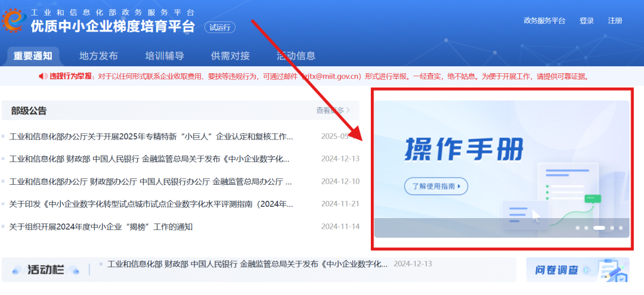Click the date 2024-11-14
The height and width of the screenshot is (295, 644).
point(340,226)
